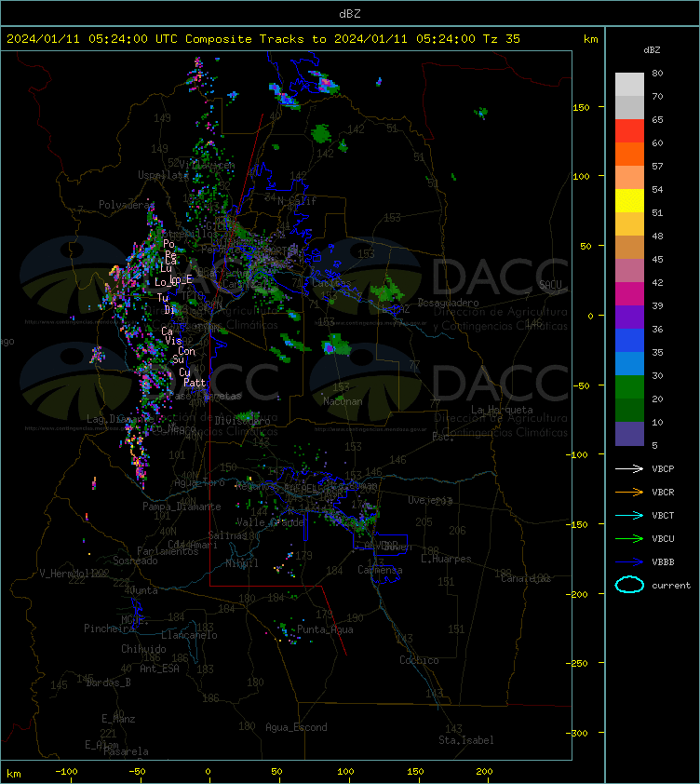Click the 'Pampa_Diamante' map label
The width and height of the screenshot is (700, 784).
pos(182,507)
